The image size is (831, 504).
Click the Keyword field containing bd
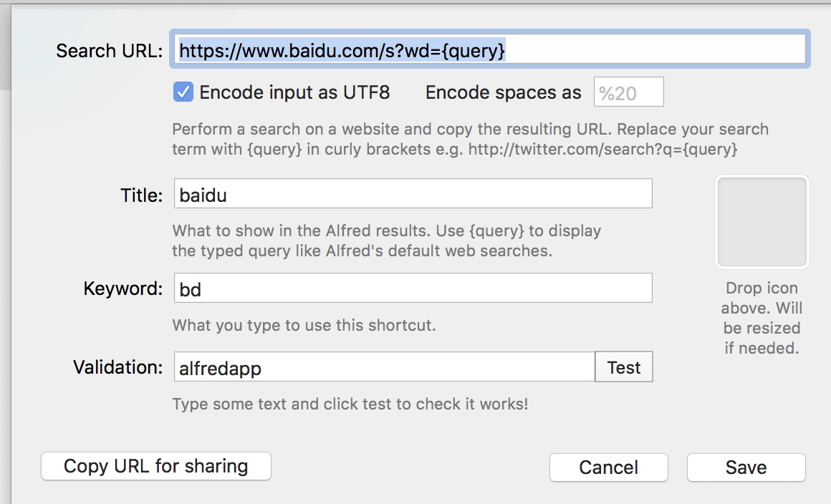(x=413, y=288)
